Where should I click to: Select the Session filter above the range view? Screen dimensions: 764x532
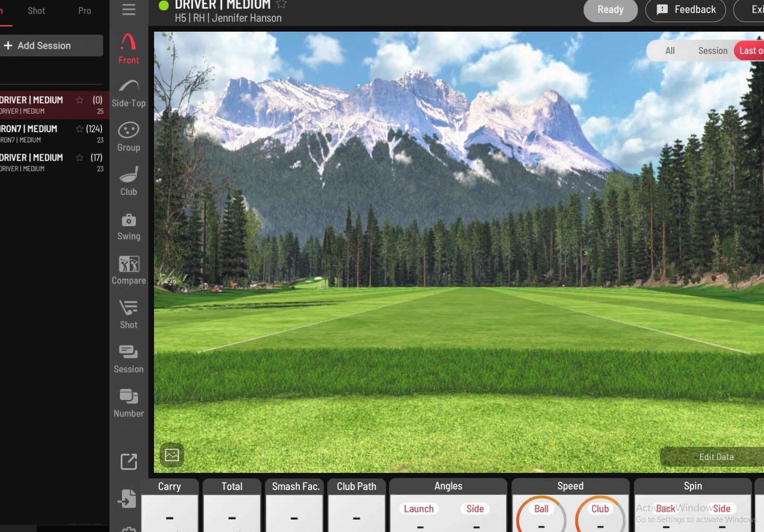[x=713, y=51]
